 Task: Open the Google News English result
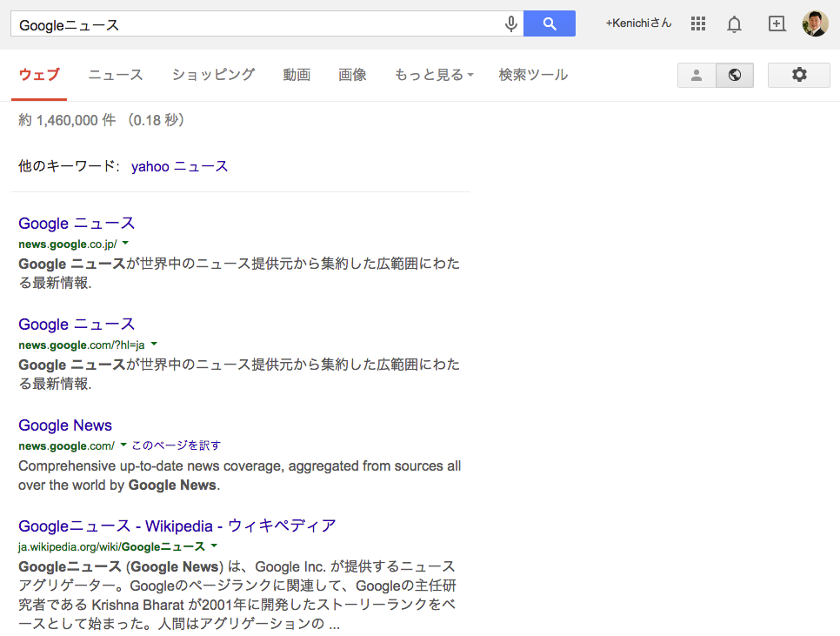[x=65, y=425]
